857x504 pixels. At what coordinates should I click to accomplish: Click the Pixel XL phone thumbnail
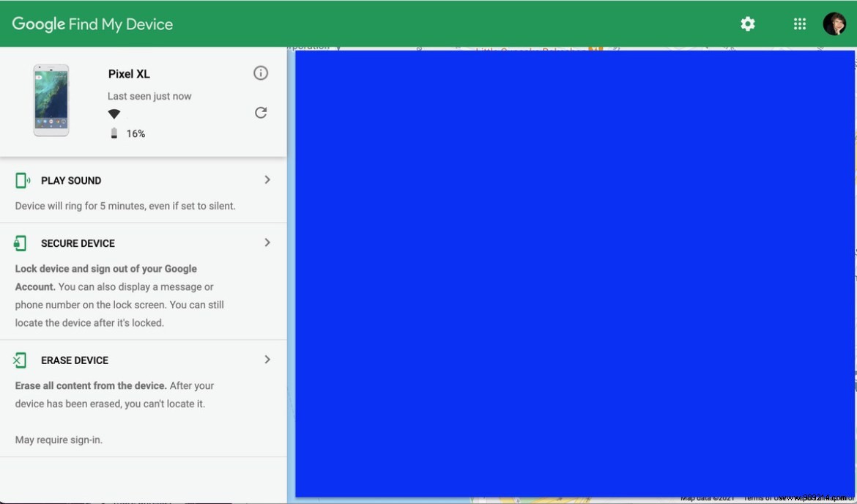point(50,100)
